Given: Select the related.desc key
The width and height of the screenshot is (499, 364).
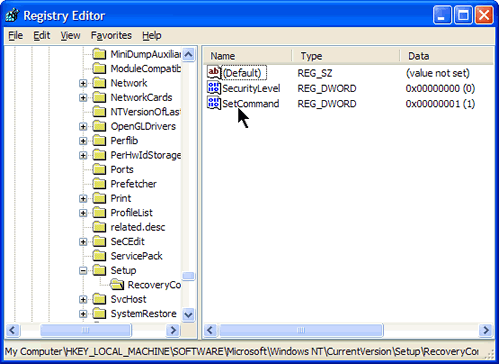Looking at the screenshot, I should tap(138, 227).
